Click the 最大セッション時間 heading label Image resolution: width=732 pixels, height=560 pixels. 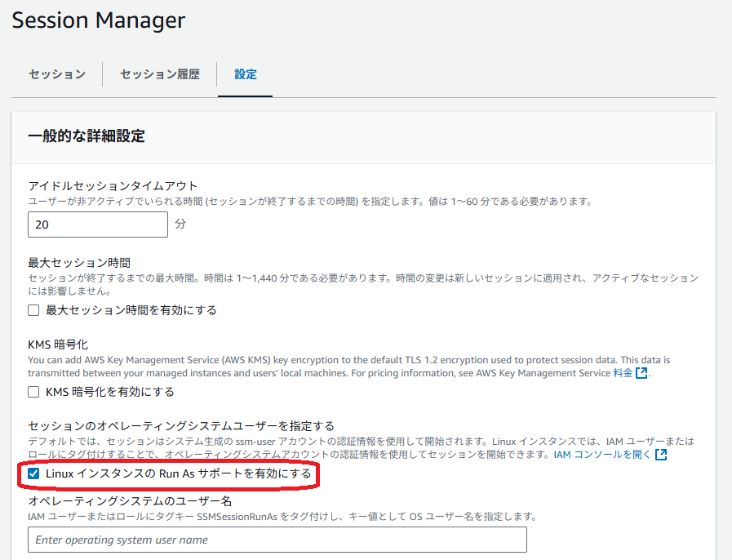click(80, 263)
